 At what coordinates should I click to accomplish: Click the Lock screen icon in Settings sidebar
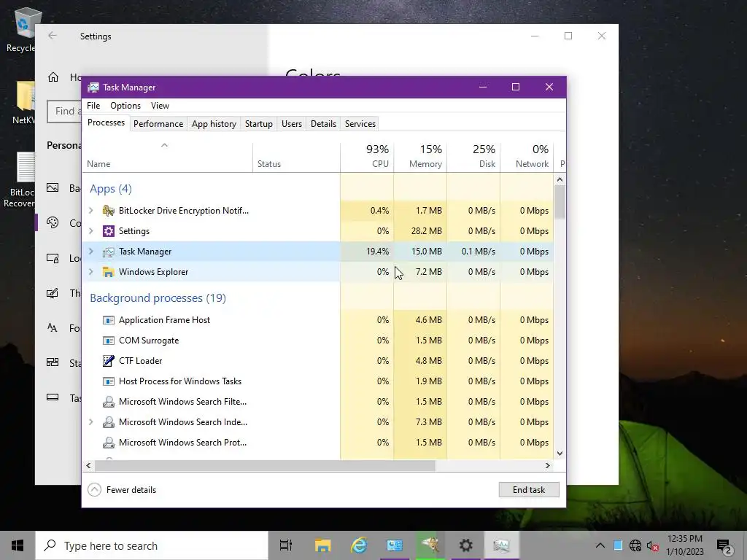(53, 258)
